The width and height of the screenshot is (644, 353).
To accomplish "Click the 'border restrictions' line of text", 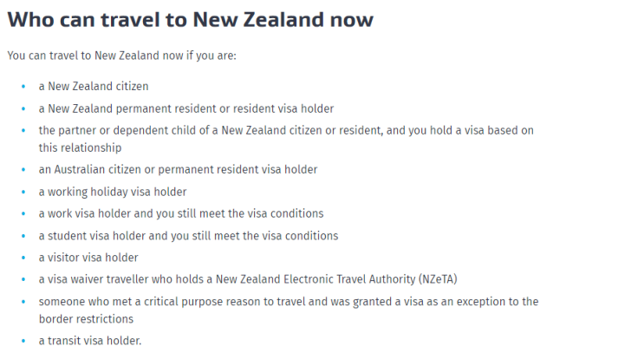I will tap(85, 319).
